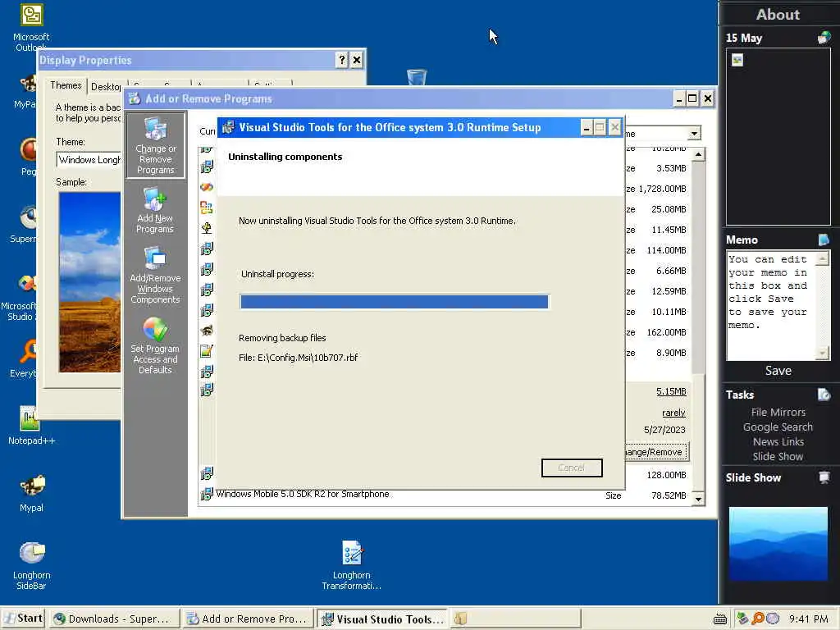
Task: Click the help button in Display Properties
Action: (x=342, y=60)
